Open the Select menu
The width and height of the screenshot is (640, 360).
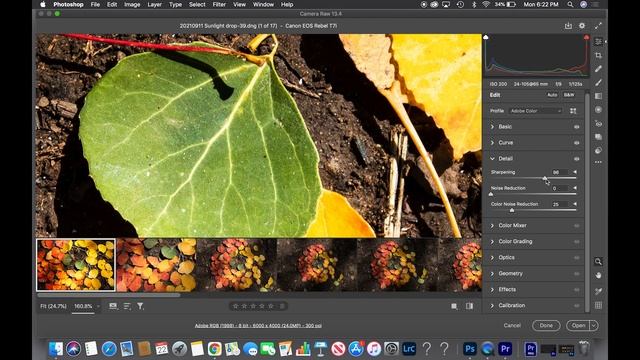tap(197, 4)
